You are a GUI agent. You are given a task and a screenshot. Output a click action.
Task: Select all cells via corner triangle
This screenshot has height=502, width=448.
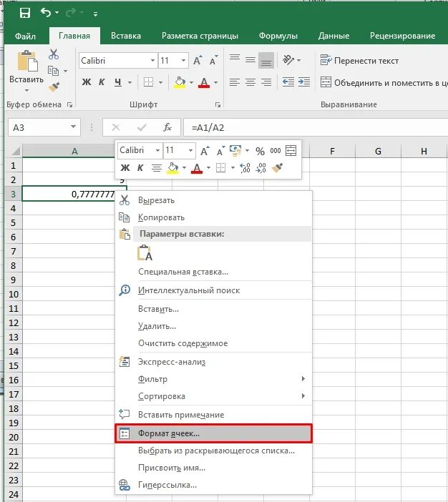pos(14,150)
